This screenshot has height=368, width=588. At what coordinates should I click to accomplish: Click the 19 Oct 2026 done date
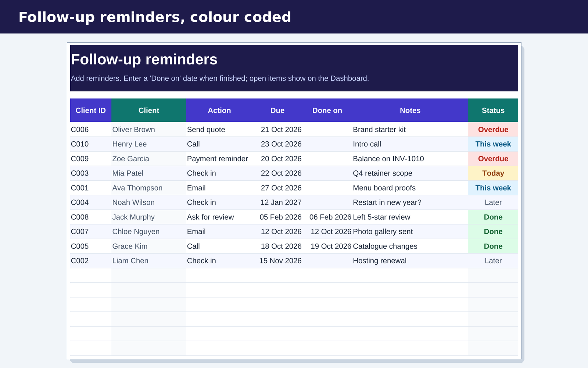click(327, 246)
